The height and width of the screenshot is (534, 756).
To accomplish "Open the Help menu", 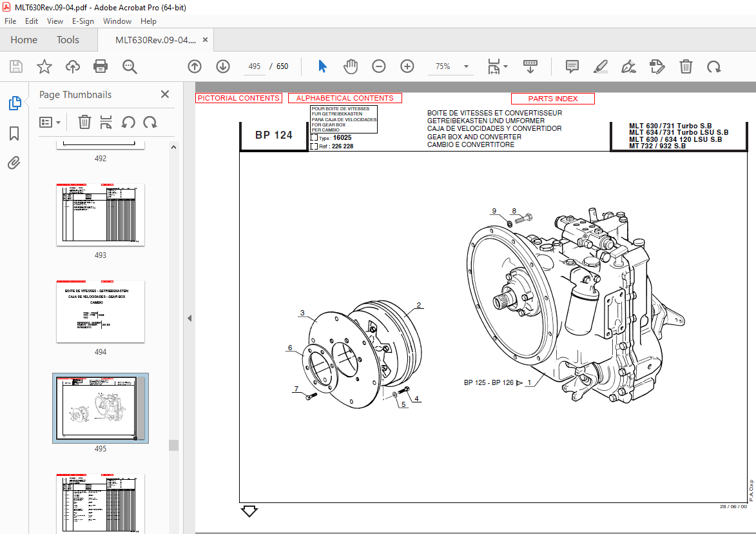I will (148, 21).
